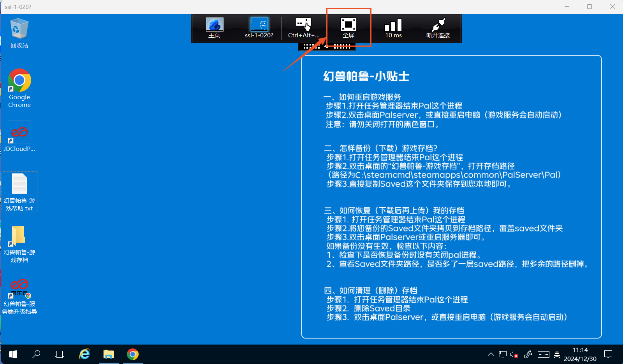Toggle 全屏 fullscreen mode

coord(348,28)
